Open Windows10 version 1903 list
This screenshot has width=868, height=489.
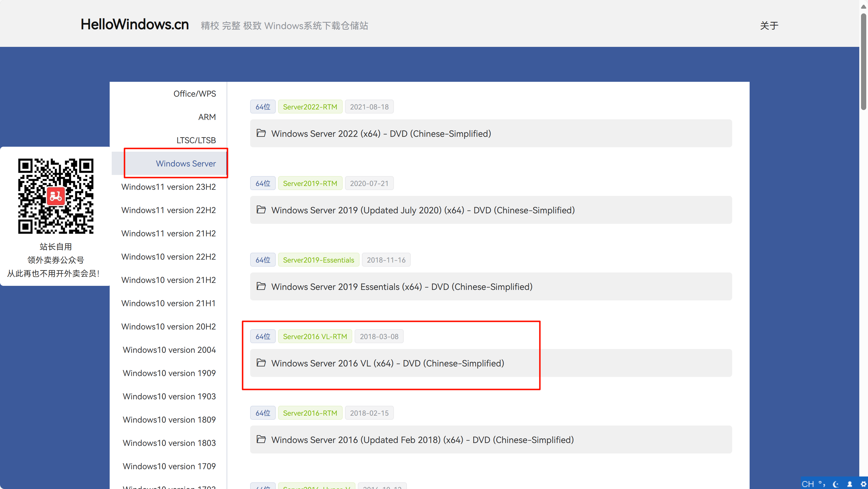169,396
